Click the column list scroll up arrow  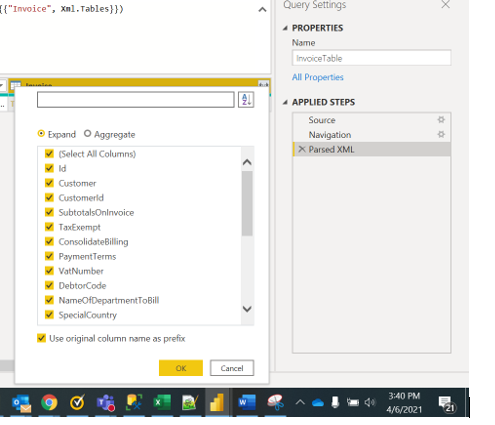pos(247,162)
